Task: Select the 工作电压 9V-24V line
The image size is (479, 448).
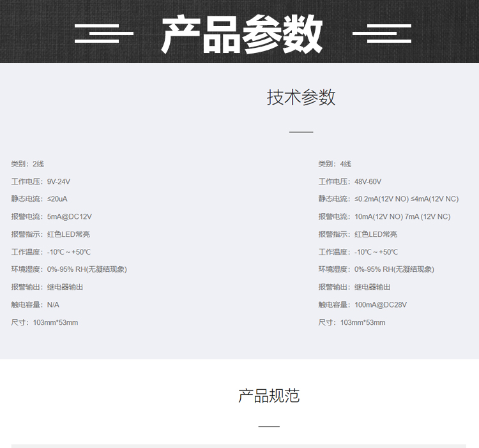Action: [x=41, y=182]
